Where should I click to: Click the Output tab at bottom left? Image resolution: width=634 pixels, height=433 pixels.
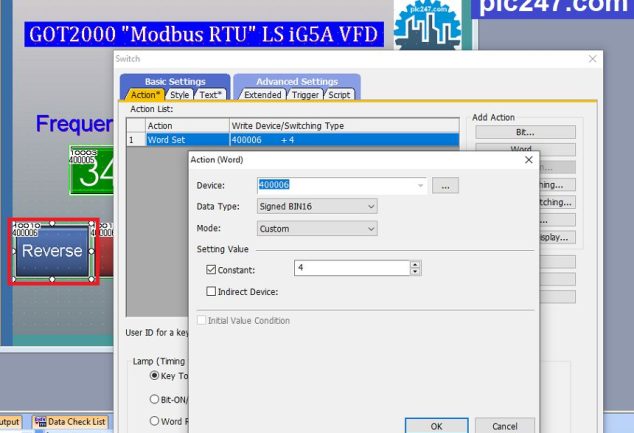click(x=10, y=422)
